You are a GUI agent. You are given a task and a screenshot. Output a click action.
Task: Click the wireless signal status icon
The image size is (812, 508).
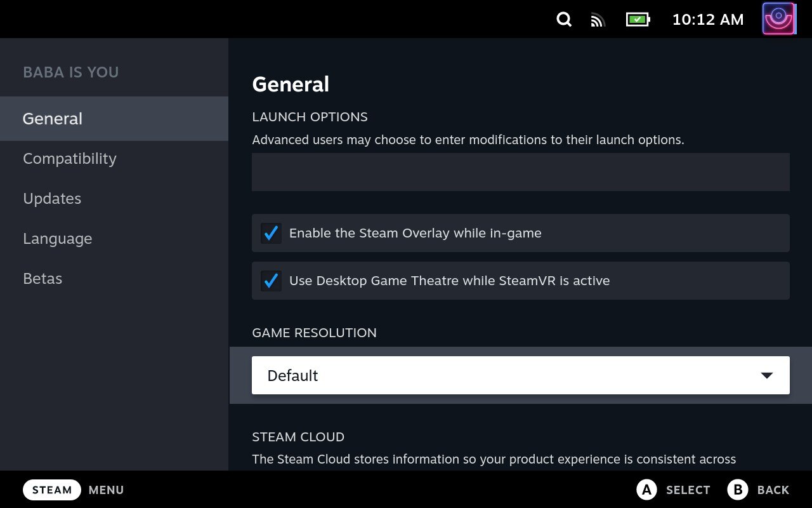click(x=597, y=19)
